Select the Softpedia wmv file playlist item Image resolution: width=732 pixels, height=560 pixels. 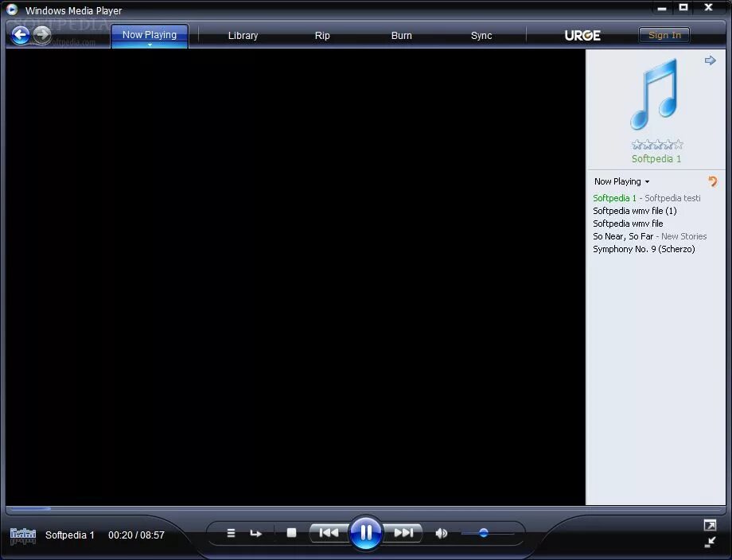[628, 224]
